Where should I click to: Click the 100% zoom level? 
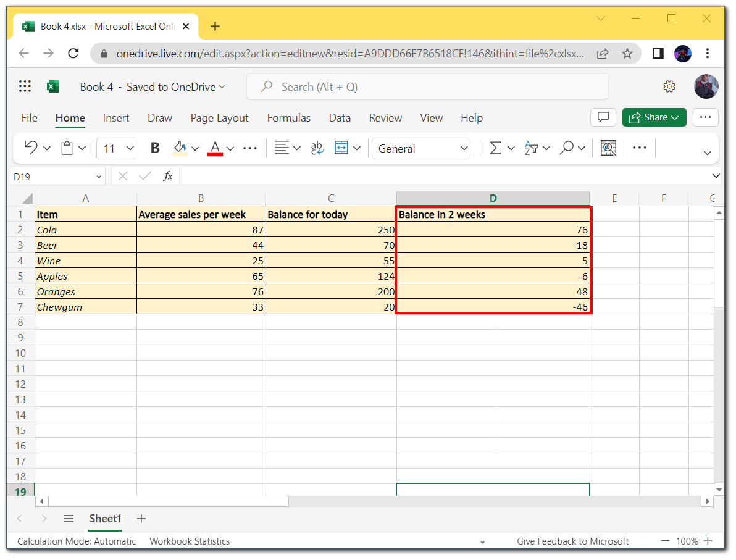point(687,541)
